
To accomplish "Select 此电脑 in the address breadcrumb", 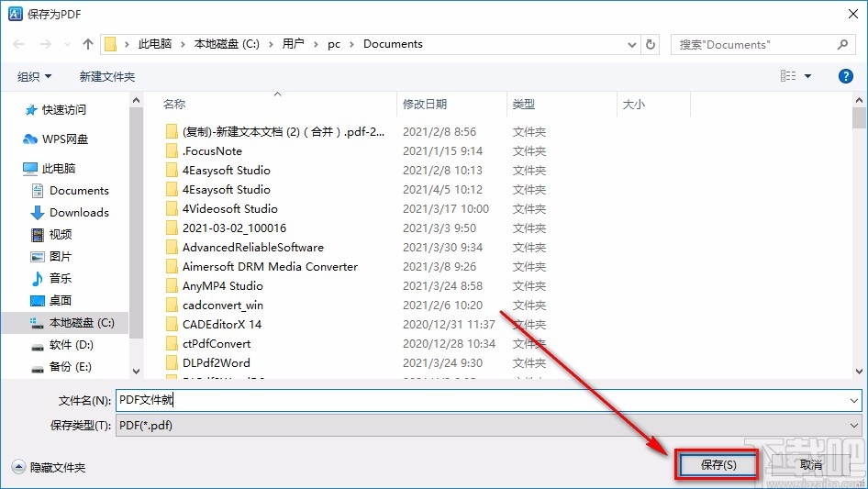I will pos(155,44).
